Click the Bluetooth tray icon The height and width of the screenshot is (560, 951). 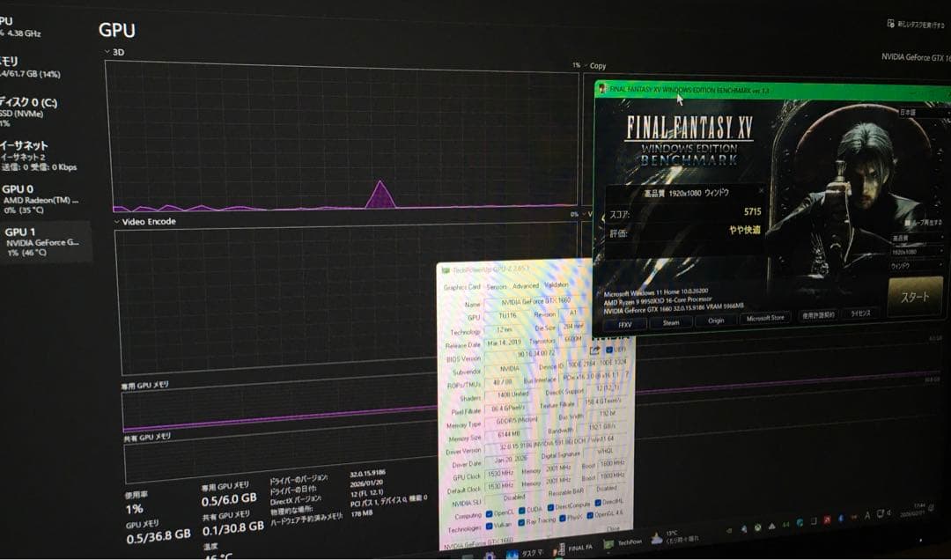coord(841,519)
